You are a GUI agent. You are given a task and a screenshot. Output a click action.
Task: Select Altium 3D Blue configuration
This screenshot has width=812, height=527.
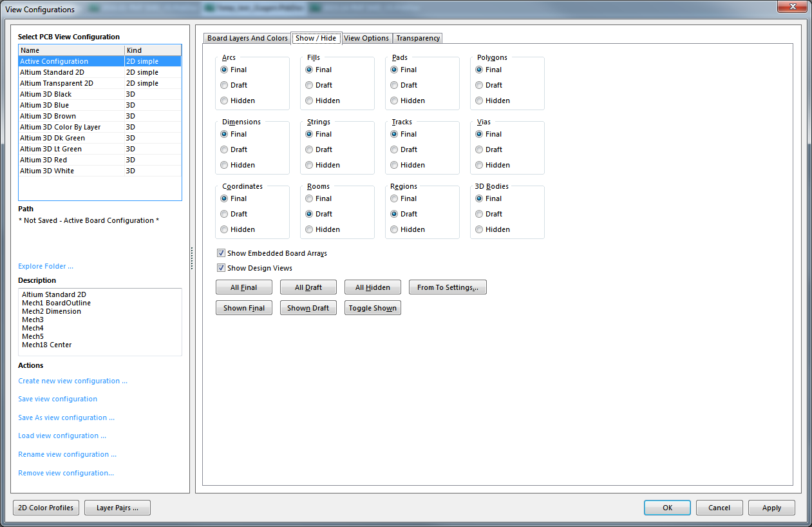100,105
